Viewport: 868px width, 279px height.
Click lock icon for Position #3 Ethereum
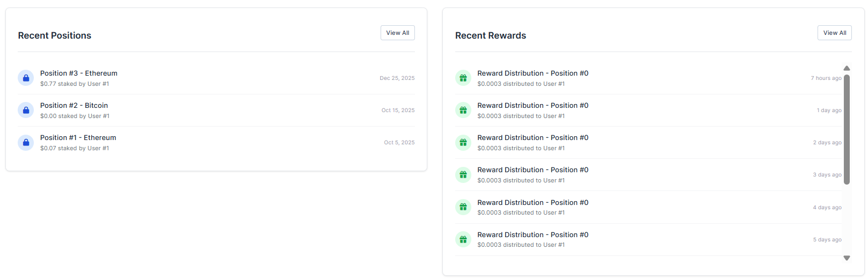tap(26, 78)
